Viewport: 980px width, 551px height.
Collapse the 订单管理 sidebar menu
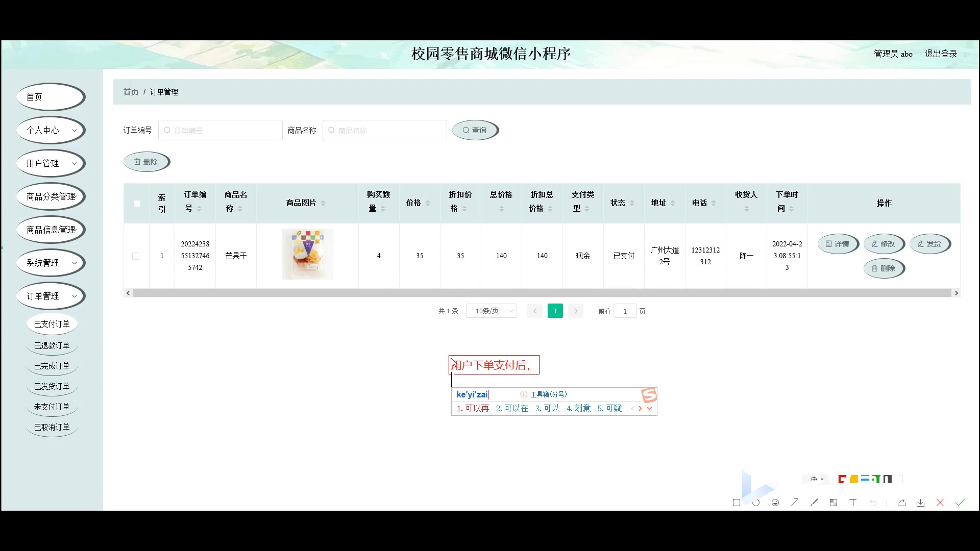51,296
